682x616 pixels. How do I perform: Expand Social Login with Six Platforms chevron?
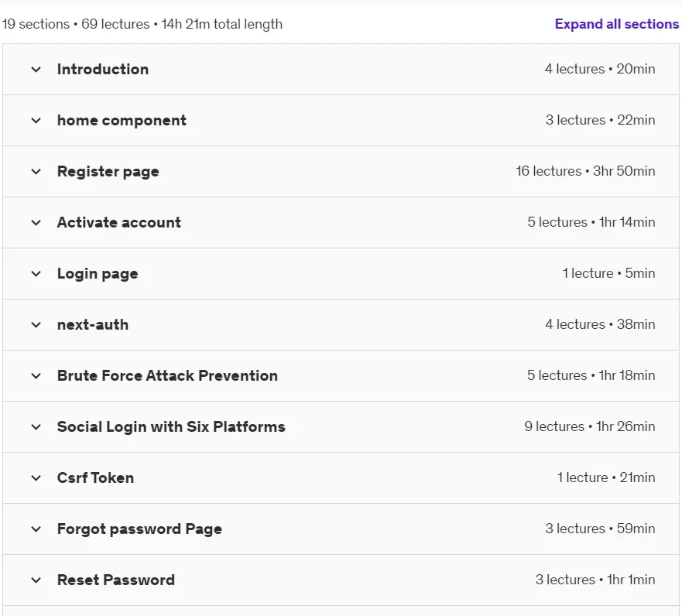click(x=36, y=427)
